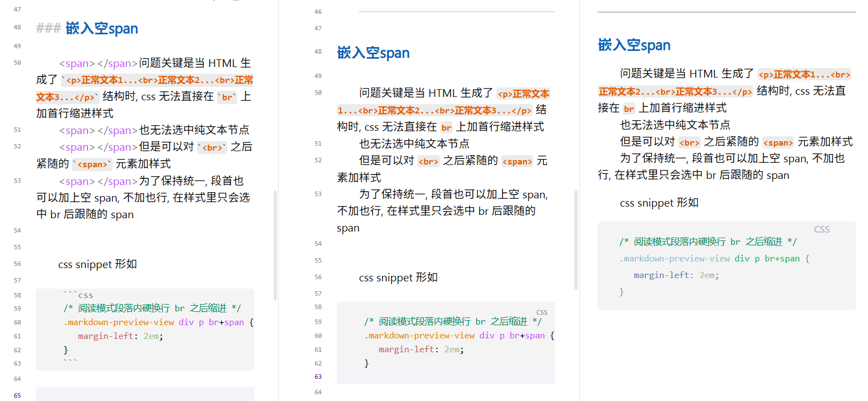Click the middle pane vertical scrollbar
The image size is (868, 401).
576,239
